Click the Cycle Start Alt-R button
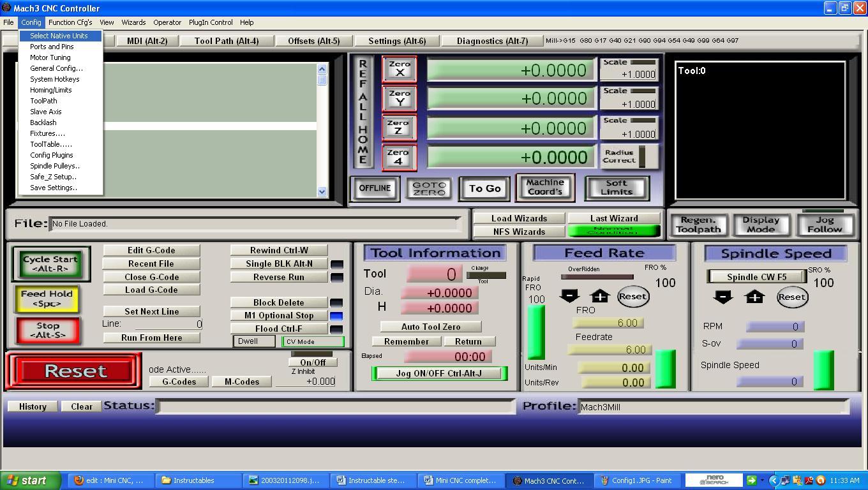Viewport: 868px width, 490px height. [50, 264]
